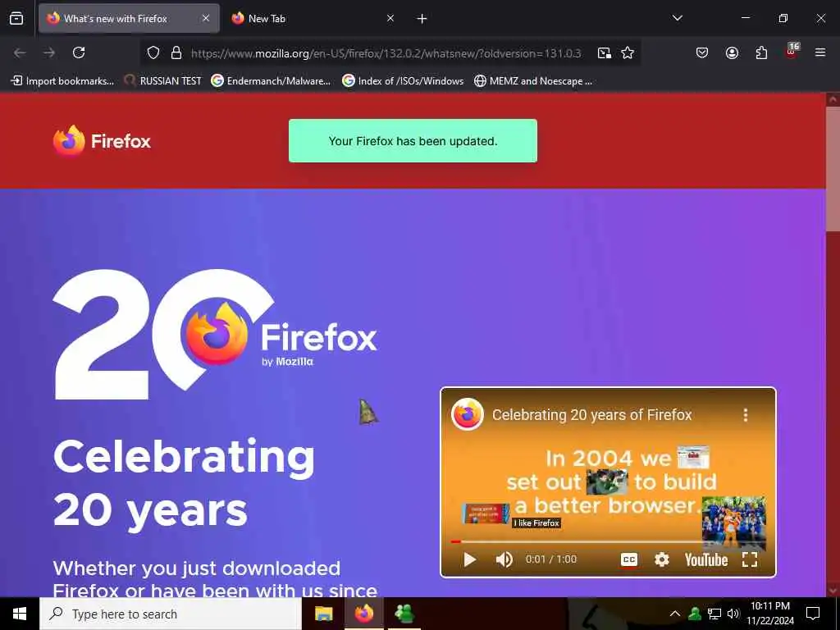Click Firefox channel avatar in video
This screenshot has width=840, height=630.
467,414
